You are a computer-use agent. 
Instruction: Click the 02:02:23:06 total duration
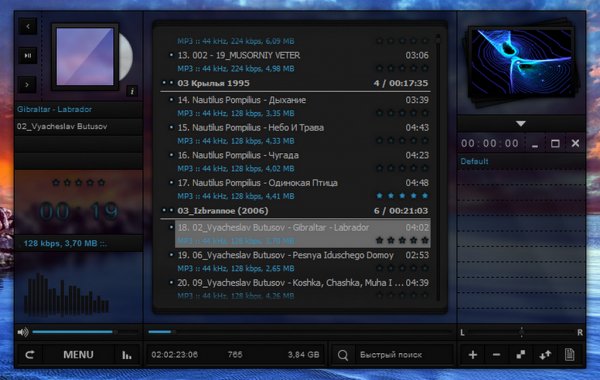[x=174, y=355]
